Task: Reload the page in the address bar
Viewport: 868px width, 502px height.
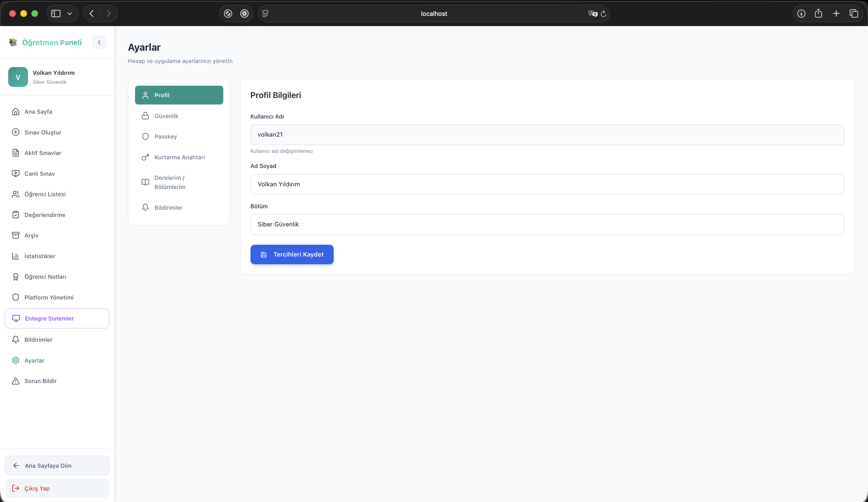Action: 603,14
